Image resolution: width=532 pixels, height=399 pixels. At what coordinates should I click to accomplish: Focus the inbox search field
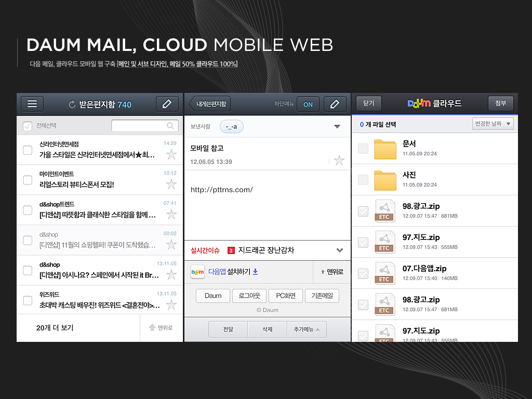(x=145, y=126)
